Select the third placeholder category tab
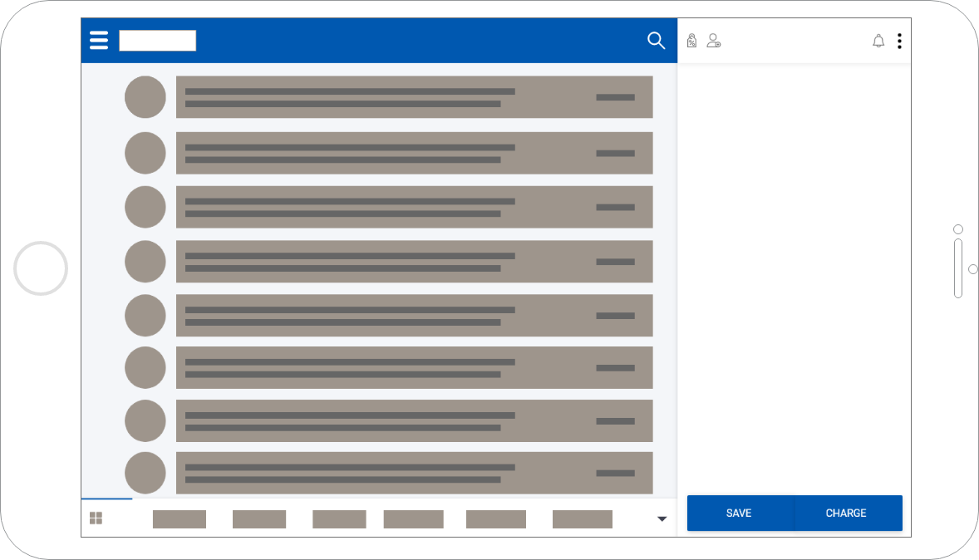The width and height of the screenshot is (979, 560). pyautogui.click(x=339, y=519)
